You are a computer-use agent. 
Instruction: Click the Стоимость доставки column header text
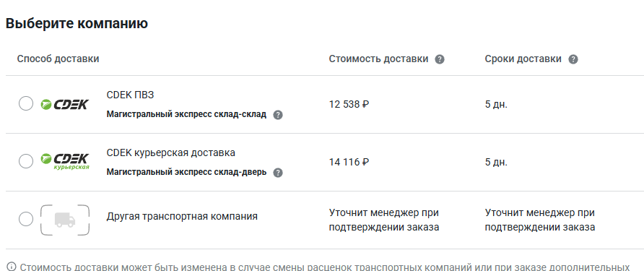(378, 59)
